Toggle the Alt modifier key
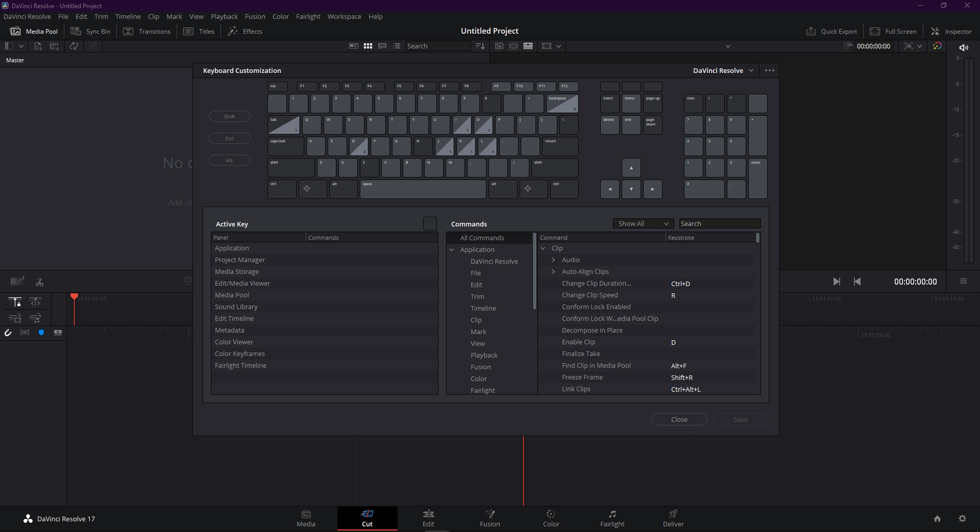 (x=230, y=160)
